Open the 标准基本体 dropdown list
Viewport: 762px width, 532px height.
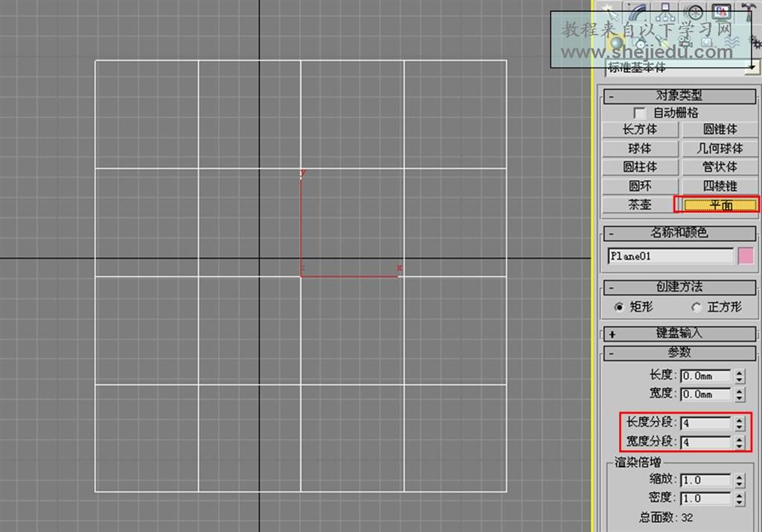[x=753, y=68]
